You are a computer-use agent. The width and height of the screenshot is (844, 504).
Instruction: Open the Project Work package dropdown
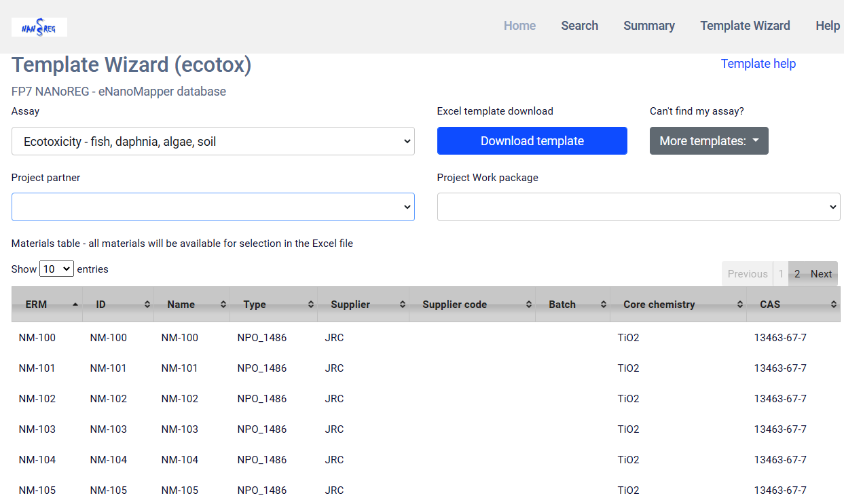point(639,207)
